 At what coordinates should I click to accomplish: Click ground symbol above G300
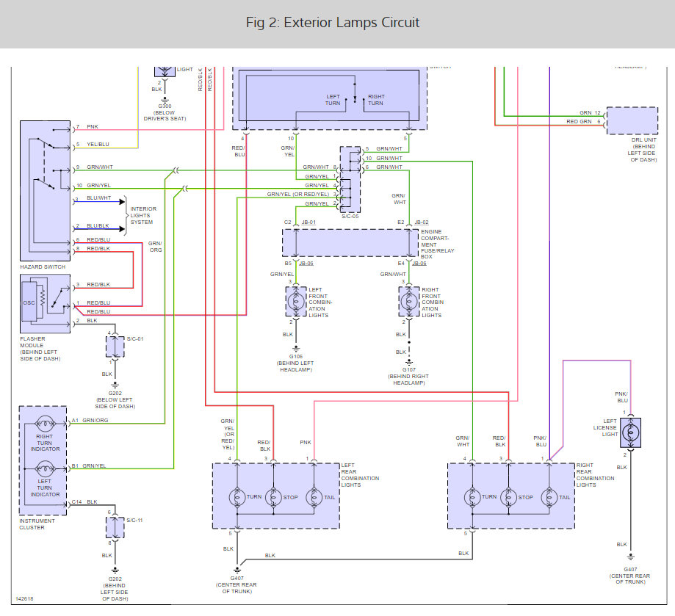point(165,99)
